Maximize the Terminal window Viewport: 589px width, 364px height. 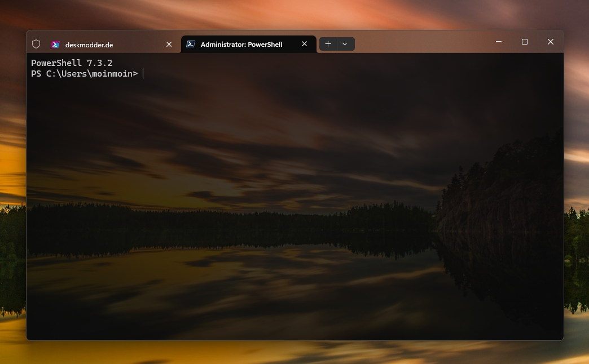coord(525,42)
